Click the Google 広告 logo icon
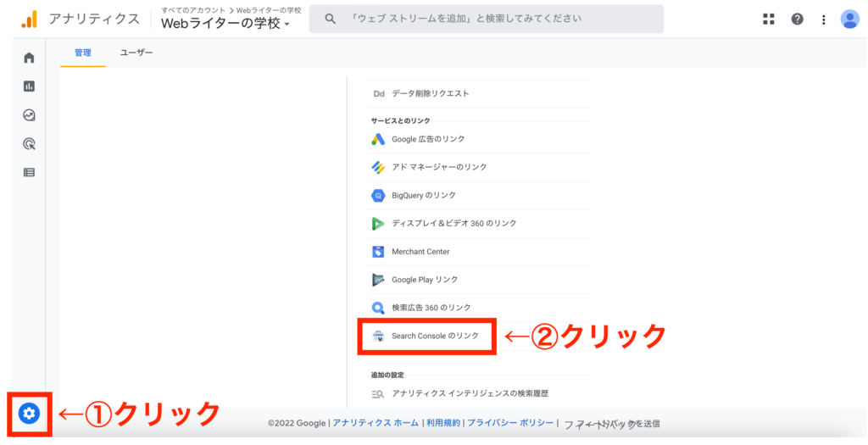 pos(378,139)
